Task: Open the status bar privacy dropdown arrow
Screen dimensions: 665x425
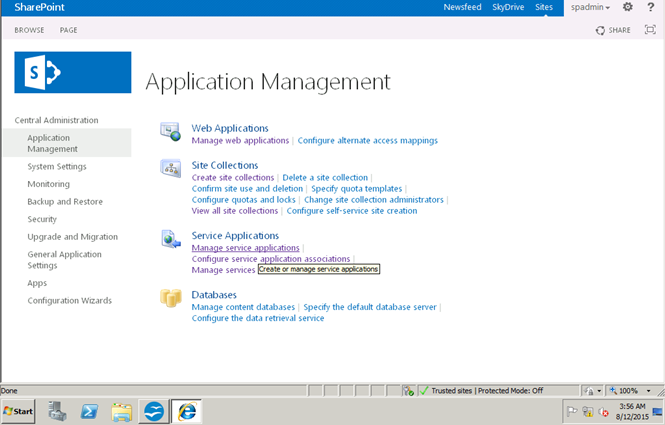Action: coord(599,391)
